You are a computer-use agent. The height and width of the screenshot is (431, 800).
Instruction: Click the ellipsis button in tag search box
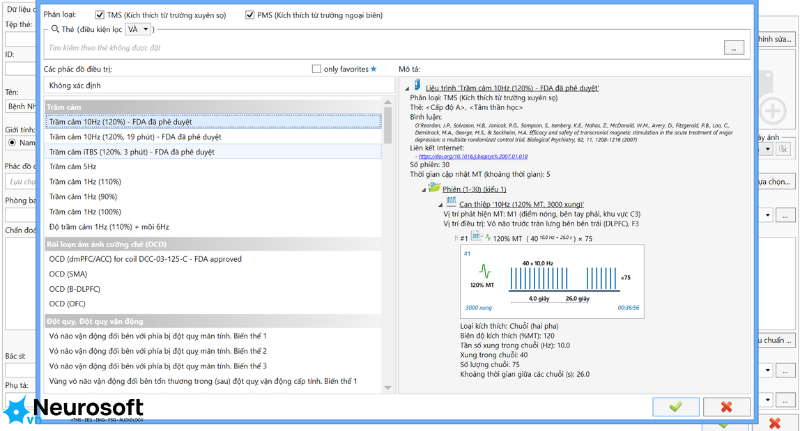[x=734, y=48]
